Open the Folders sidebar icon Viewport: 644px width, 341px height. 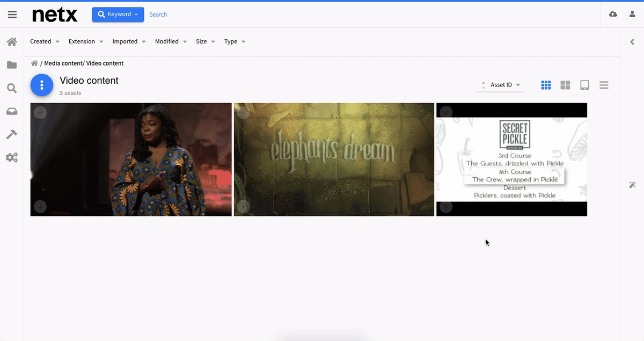(x=12, y=65)
